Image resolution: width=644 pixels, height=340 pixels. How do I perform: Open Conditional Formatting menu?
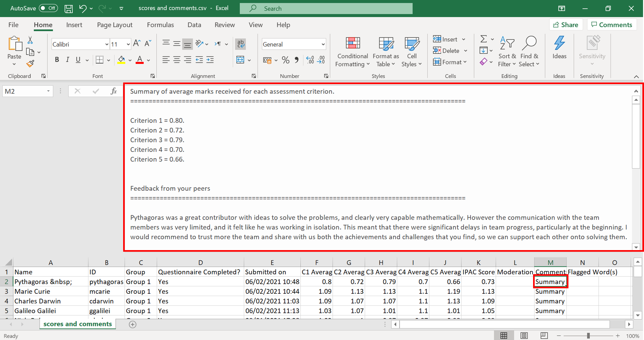352,52
